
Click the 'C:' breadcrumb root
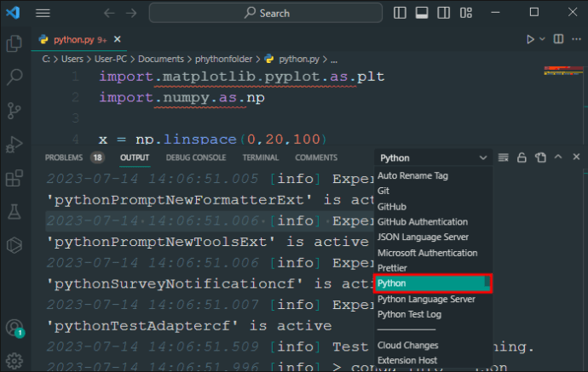[x=46, y=60]
